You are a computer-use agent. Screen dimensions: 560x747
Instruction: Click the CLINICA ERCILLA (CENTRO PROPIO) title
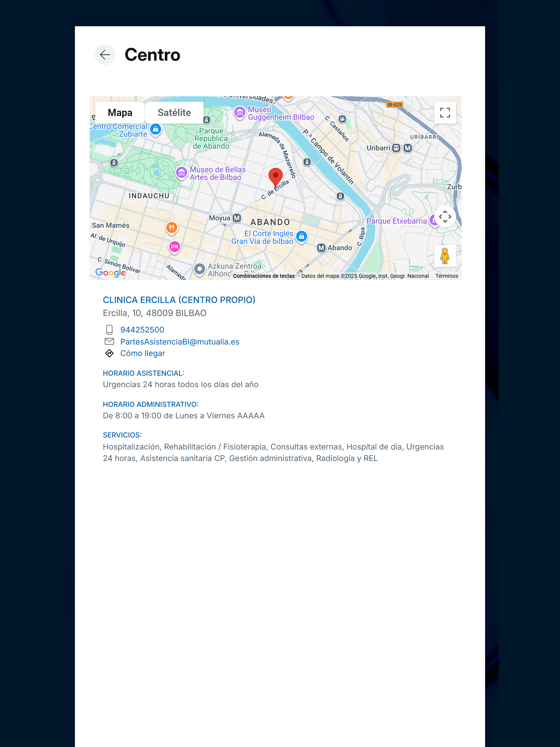[179, 300]
